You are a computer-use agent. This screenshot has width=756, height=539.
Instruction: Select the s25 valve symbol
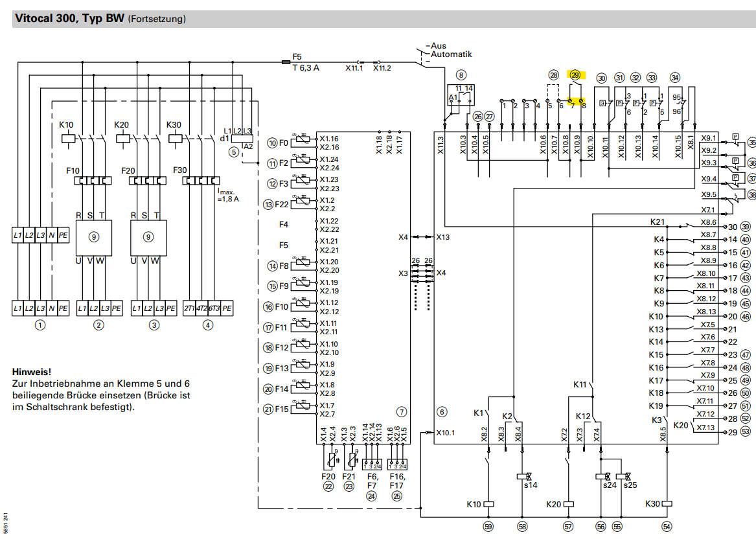click(x=623, y=476)
